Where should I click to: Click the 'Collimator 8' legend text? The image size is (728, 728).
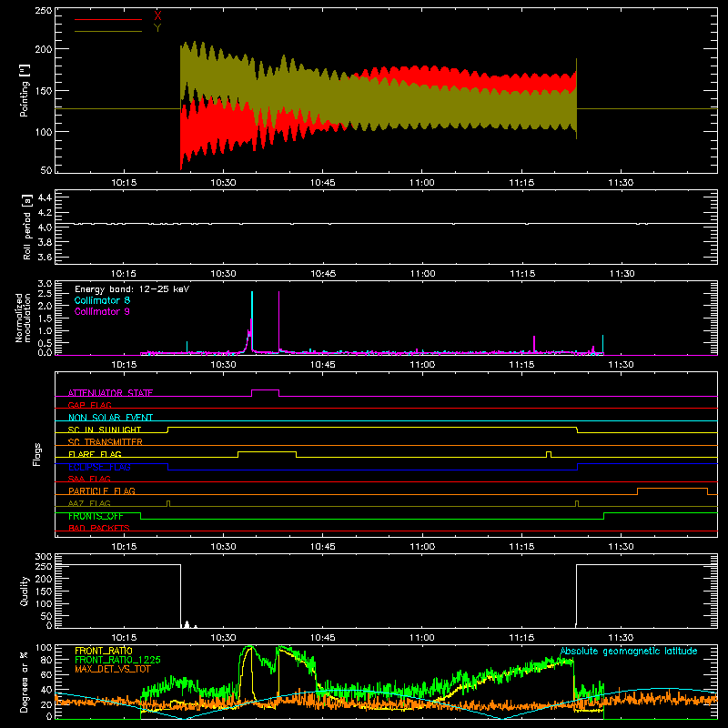102,300
